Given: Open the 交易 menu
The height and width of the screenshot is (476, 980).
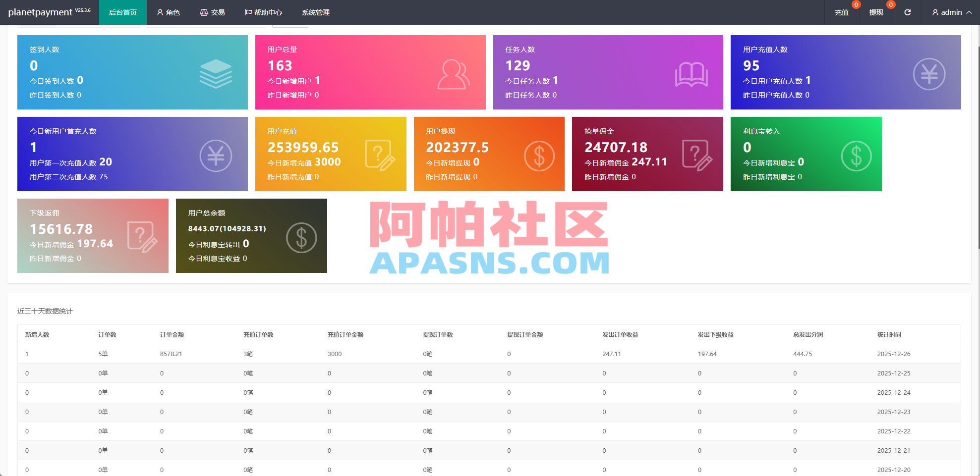Looking at the screenshot, I should 212,12.
